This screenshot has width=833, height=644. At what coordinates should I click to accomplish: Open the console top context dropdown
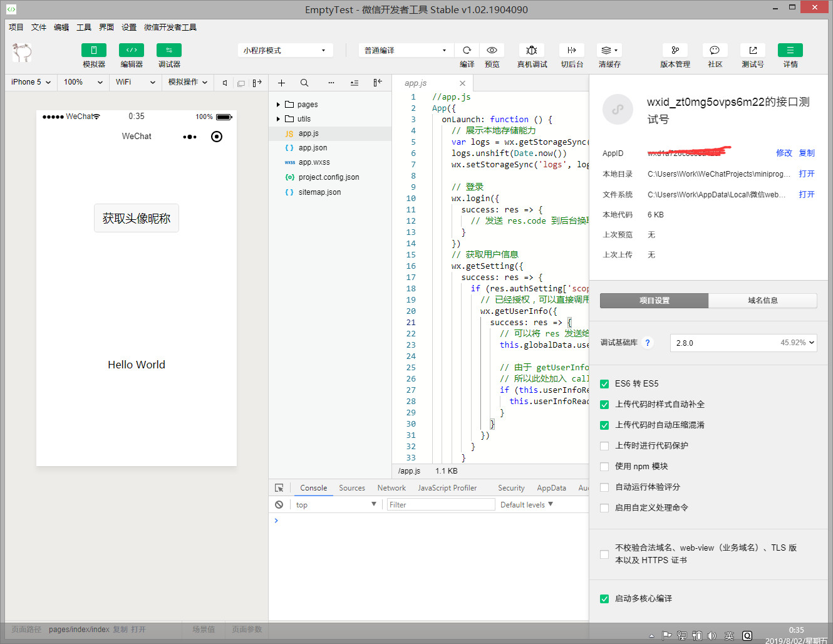[x=336, y=504]
